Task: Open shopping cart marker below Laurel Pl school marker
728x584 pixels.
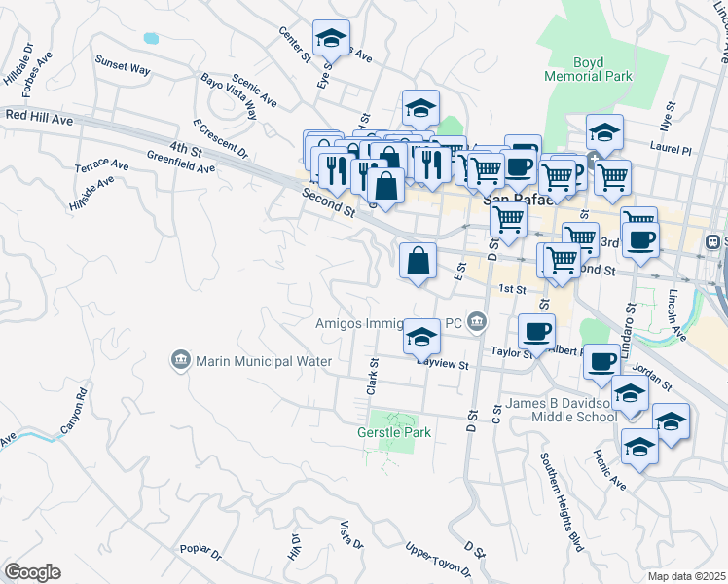Action: click(612, 178)
